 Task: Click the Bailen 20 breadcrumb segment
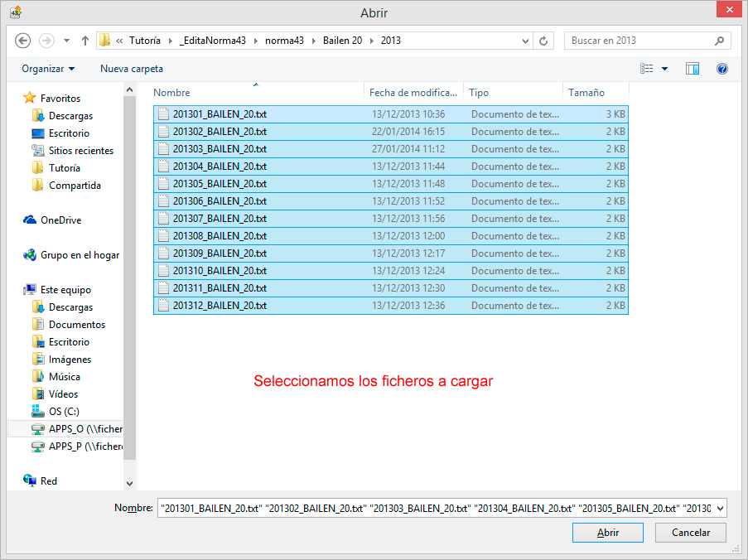point(342,41)
